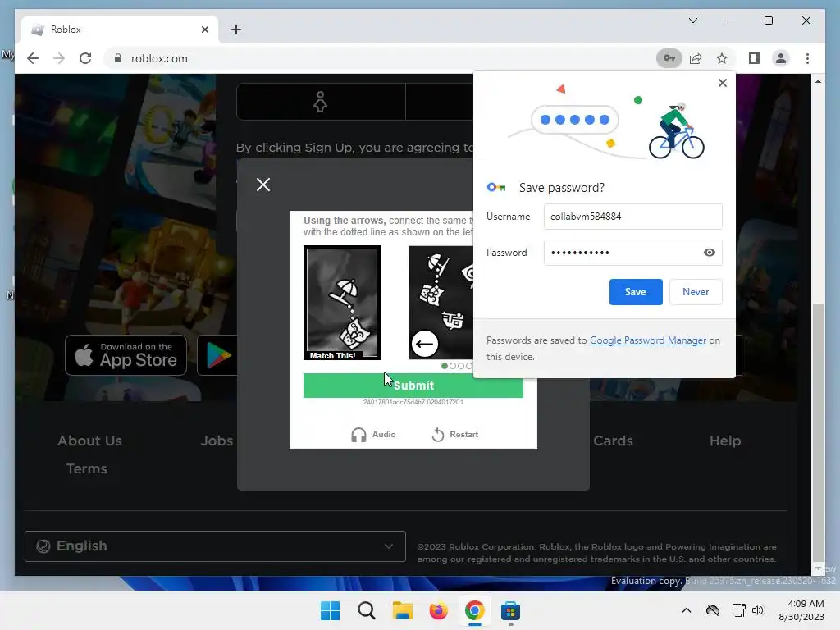Open Chrome profile avatar

[x=781, y=58]
